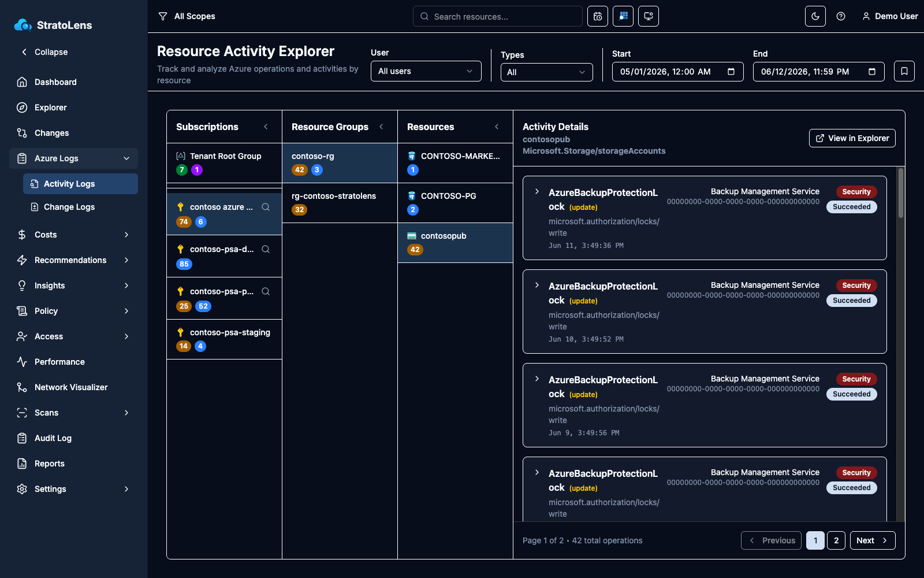
Task: Toggle dark mode moon icon
Action: pyautogui.click(x=815, y=16)
